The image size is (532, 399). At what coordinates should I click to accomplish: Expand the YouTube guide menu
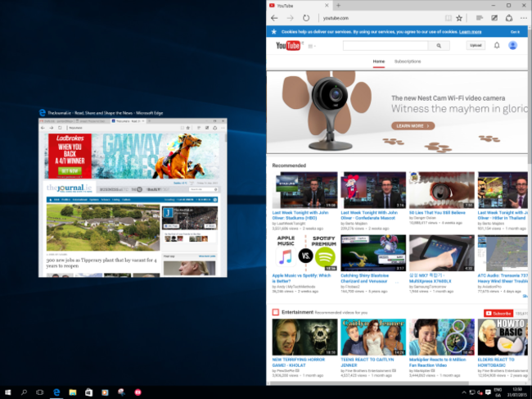[x=312, y=46]
